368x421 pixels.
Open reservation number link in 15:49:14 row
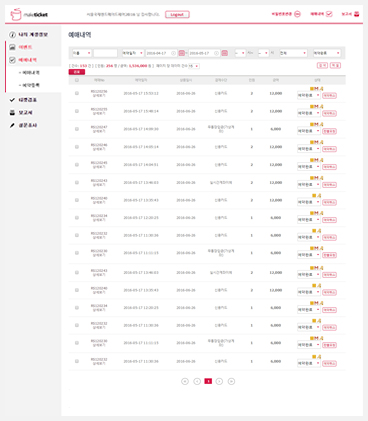tap(99, 109)
